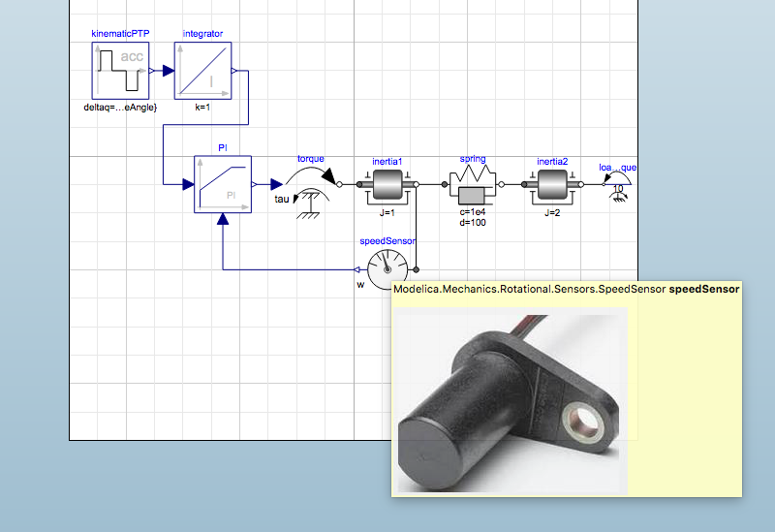This screenshot has width=775, height=532.
Task: Click the kinematicPTP name label
Action: (x=120, y=34)
